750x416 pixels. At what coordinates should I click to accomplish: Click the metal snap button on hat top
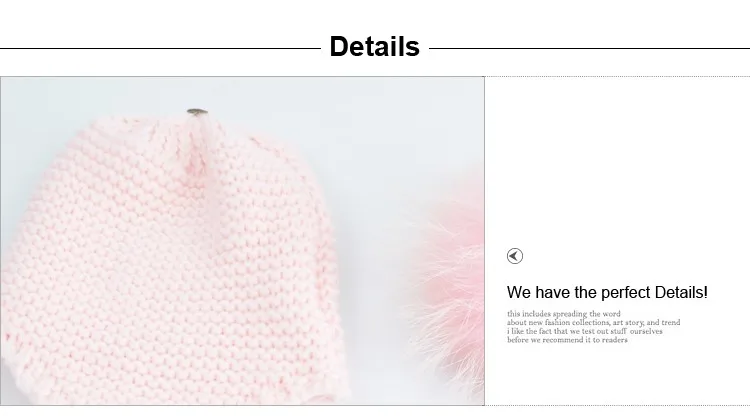point(197,112)
